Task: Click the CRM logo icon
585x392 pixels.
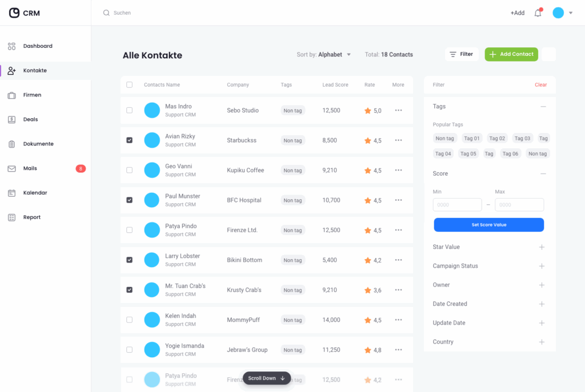Action: pyautogui.click(x=14, y=13)
